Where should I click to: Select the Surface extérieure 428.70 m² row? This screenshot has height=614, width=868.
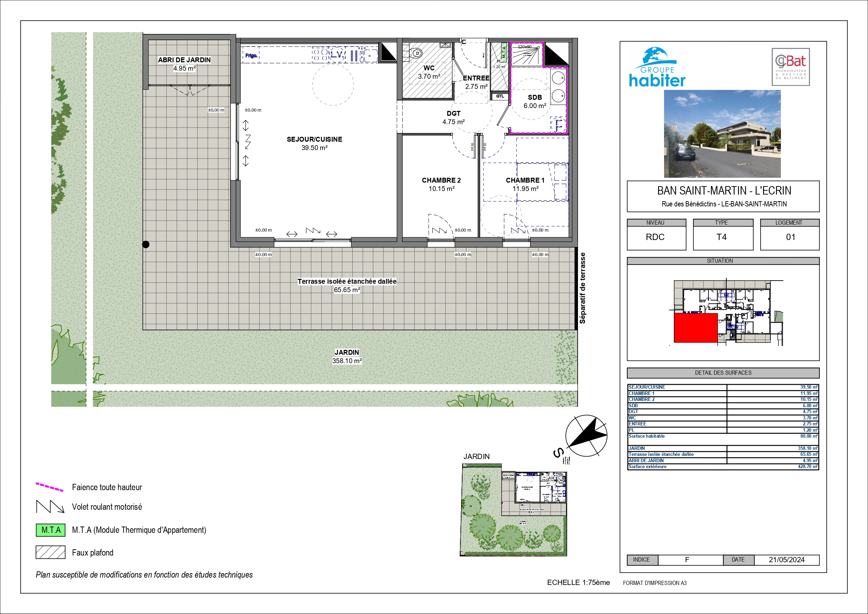click(723, 467)
